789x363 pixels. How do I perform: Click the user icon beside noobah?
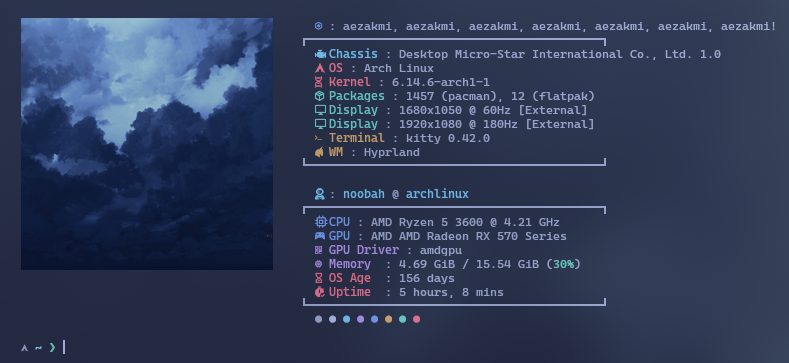pos(320,194)
